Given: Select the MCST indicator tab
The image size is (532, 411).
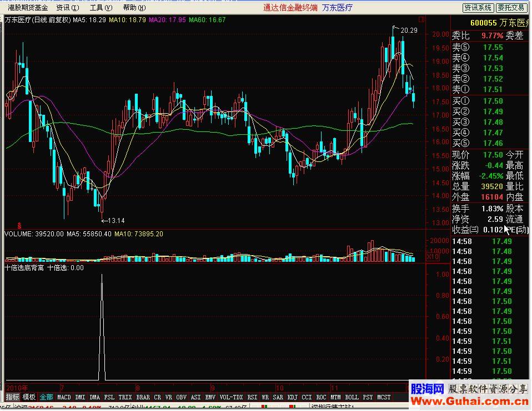Looking at the screenshot, I should [384, 397].
